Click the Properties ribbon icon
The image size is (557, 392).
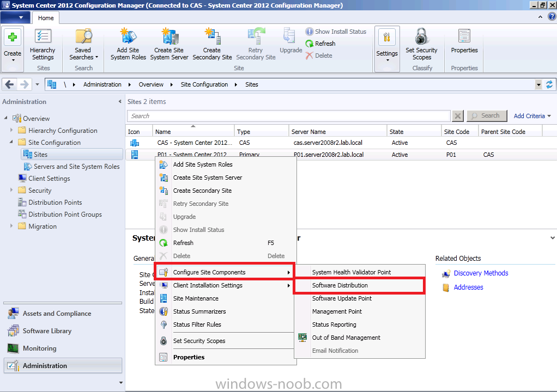point(464,41)
